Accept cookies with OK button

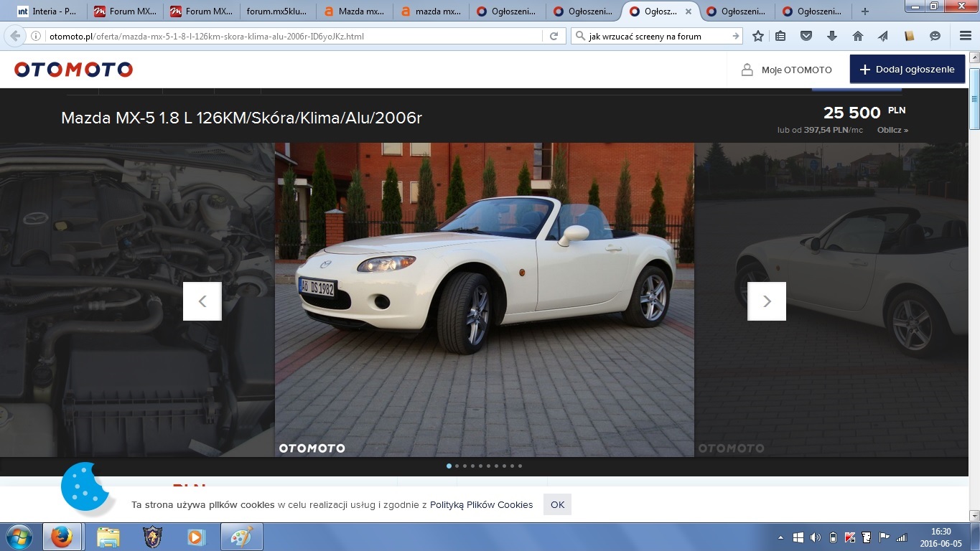tap(557, 504)
